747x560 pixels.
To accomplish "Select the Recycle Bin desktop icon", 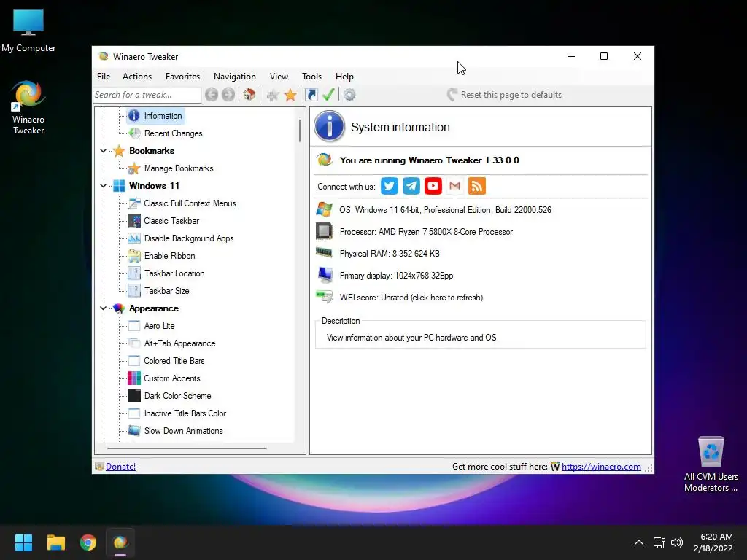I will tap(711, 464).
